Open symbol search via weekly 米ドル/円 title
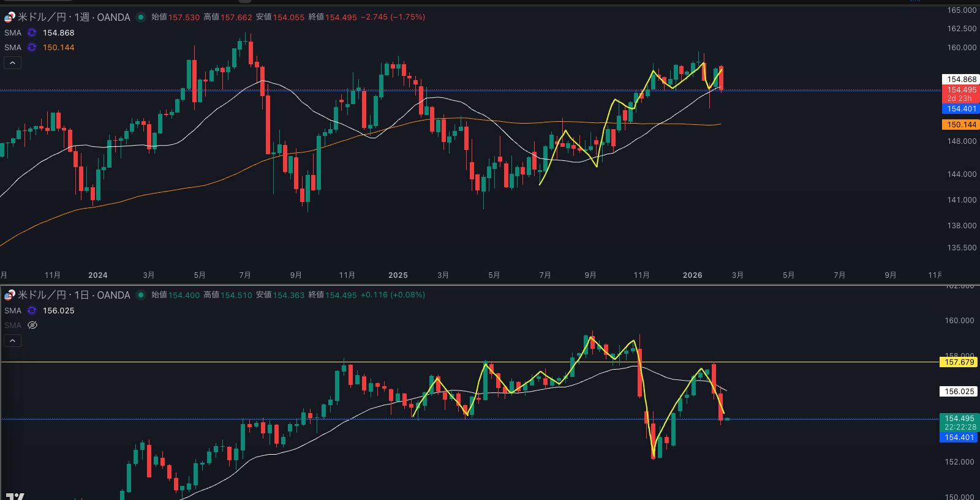980x500 pixels. 73,17
